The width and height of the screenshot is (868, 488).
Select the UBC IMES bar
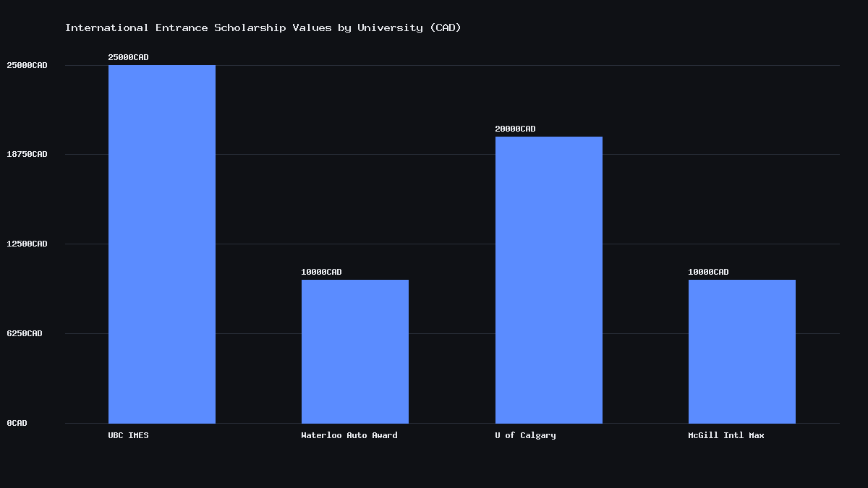[162, 244]
